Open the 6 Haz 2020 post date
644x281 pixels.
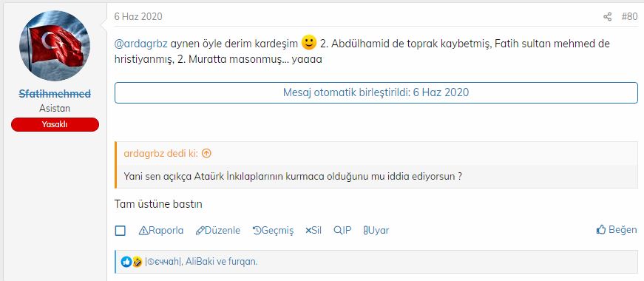pyautogui.click(x=138, y=17)
